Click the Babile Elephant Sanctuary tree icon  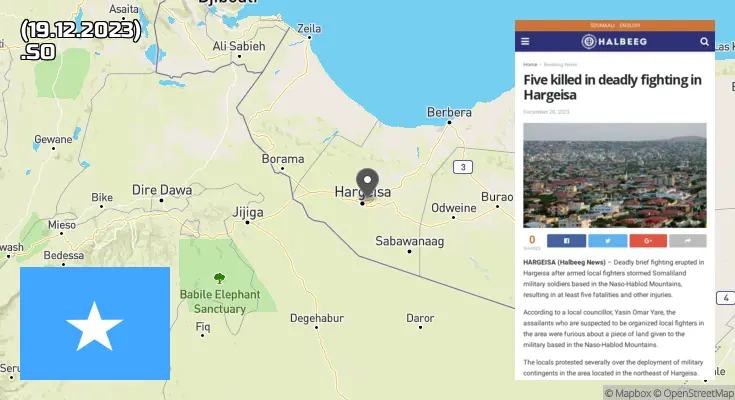coord(219,279)
